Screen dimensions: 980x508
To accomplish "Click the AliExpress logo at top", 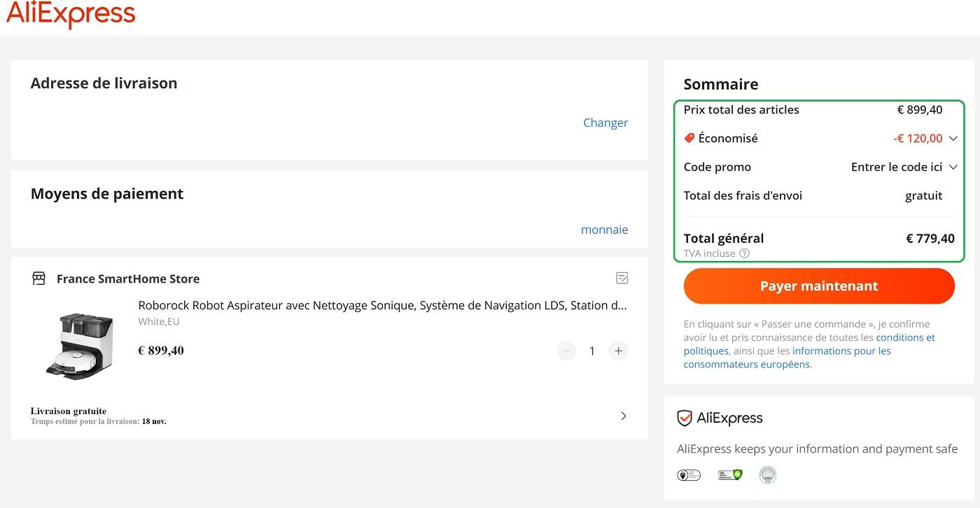I will tap(71, 14).
